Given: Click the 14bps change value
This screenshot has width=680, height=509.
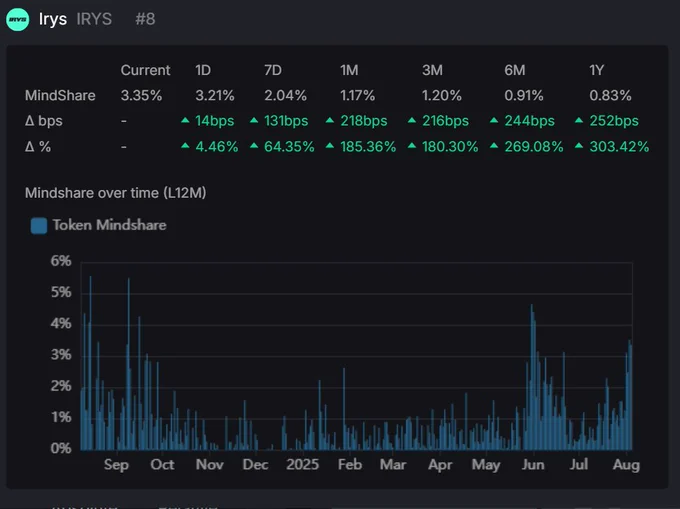Looking at the screenshot, I should pos(215,121).
